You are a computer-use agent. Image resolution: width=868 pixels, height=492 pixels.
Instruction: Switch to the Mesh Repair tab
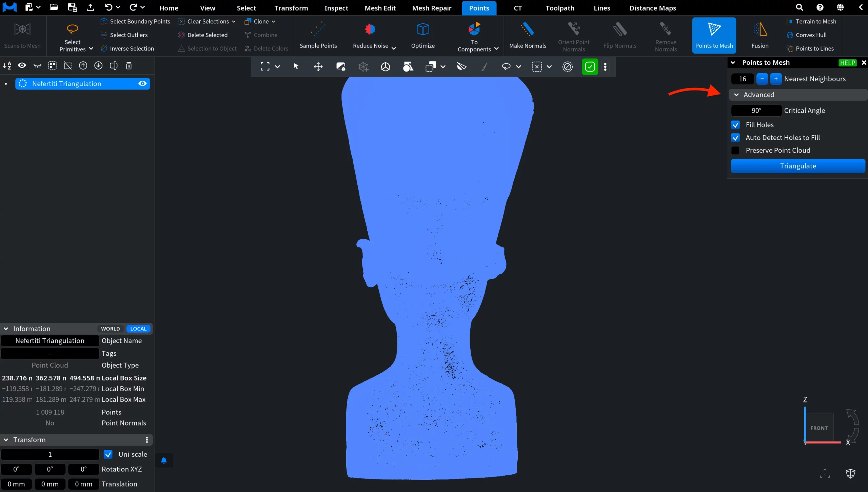pos(432,8)
